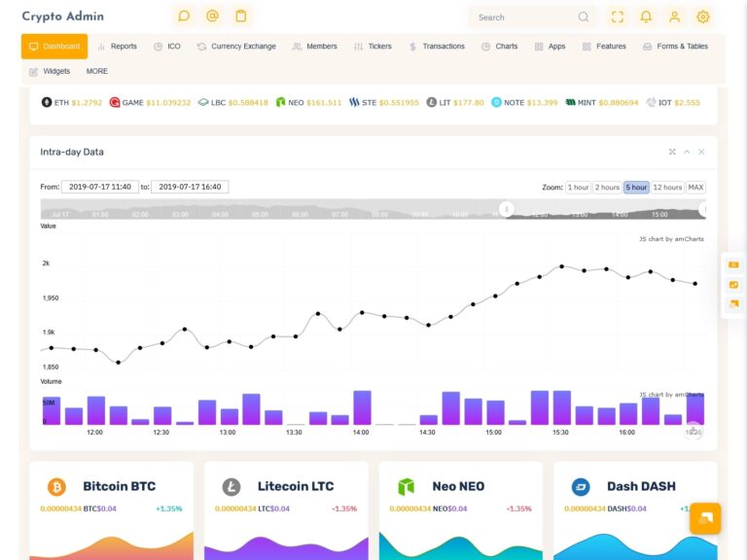Screen dimensions: 747x560
Task: Click the left handle of chart range scrollbar
Action: 507,209
